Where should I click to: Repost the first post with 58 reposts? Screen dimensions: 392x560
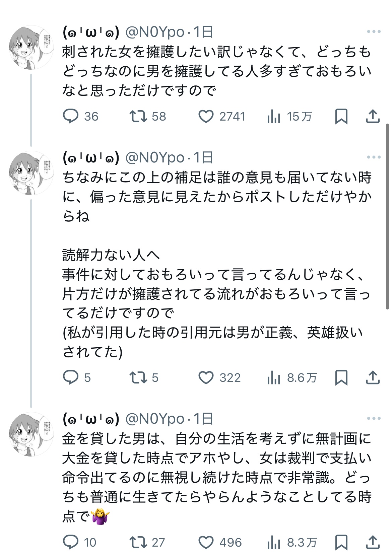pos(138,116)
